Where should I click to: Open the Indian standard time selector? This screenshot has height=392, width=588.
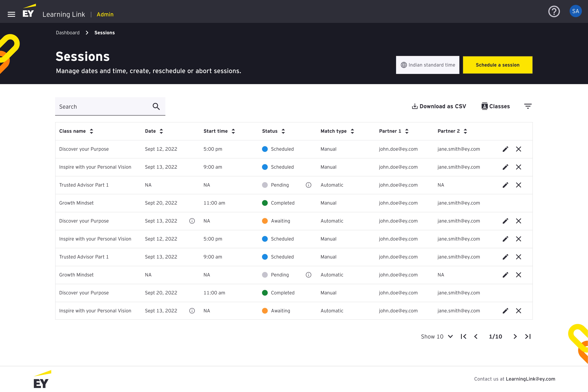pos(428,65)
